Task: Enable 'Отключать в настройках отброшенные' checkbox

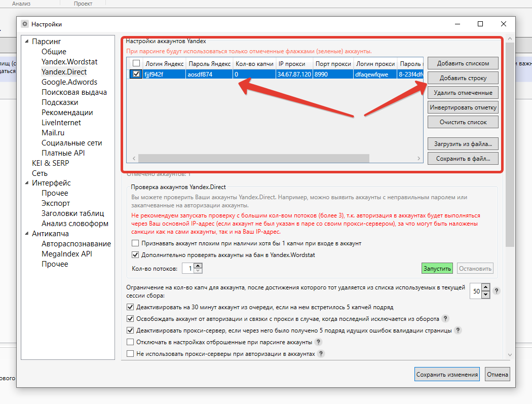Action: (x=130, y=342)
